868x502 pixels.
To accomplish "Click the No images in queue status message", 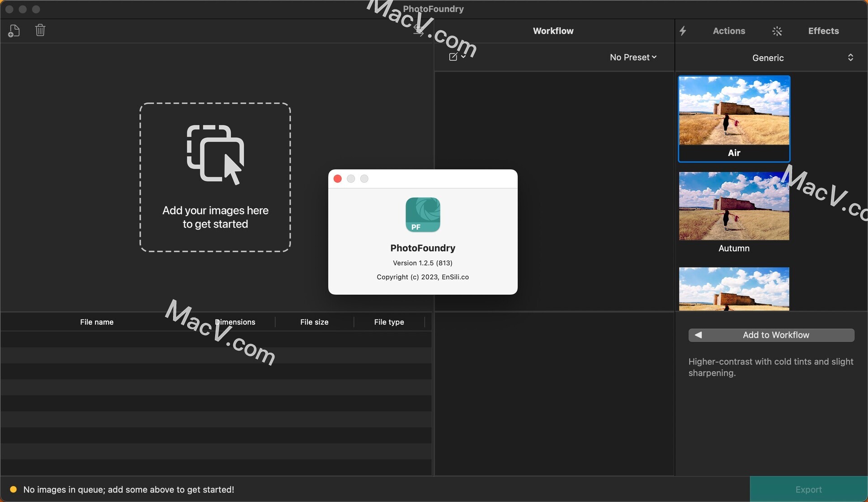I will click(128, 489).
